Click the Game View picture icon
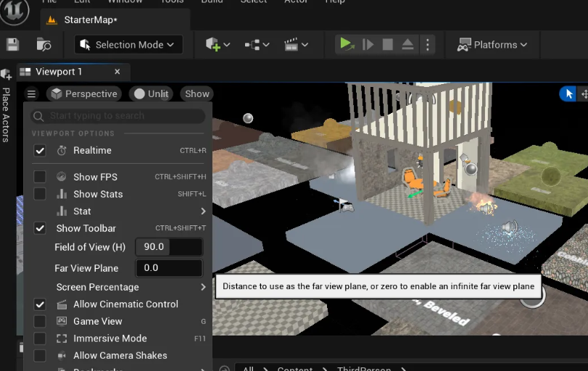This screenshot has width=588, height=371. [62, 321]
